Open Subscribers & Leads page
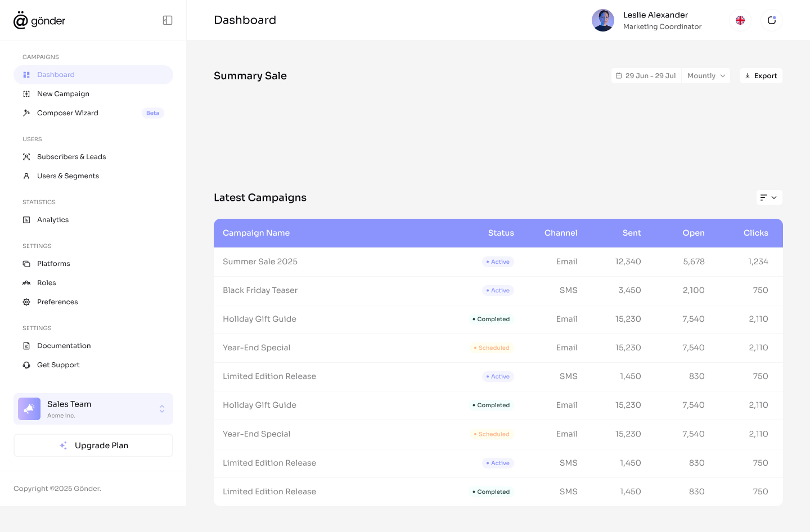 point(71,157)
